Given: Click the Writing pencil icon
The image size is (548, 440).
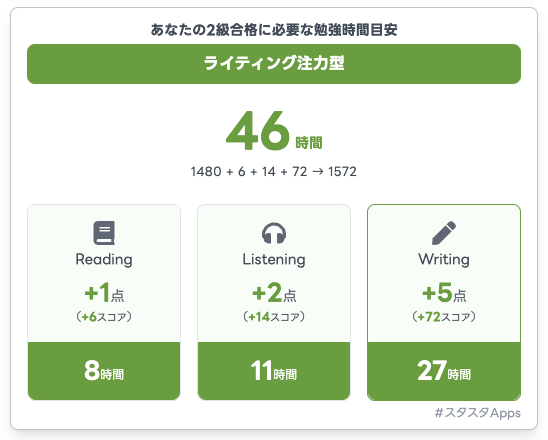Looking at the screenshot, I should tap(444, 233).
